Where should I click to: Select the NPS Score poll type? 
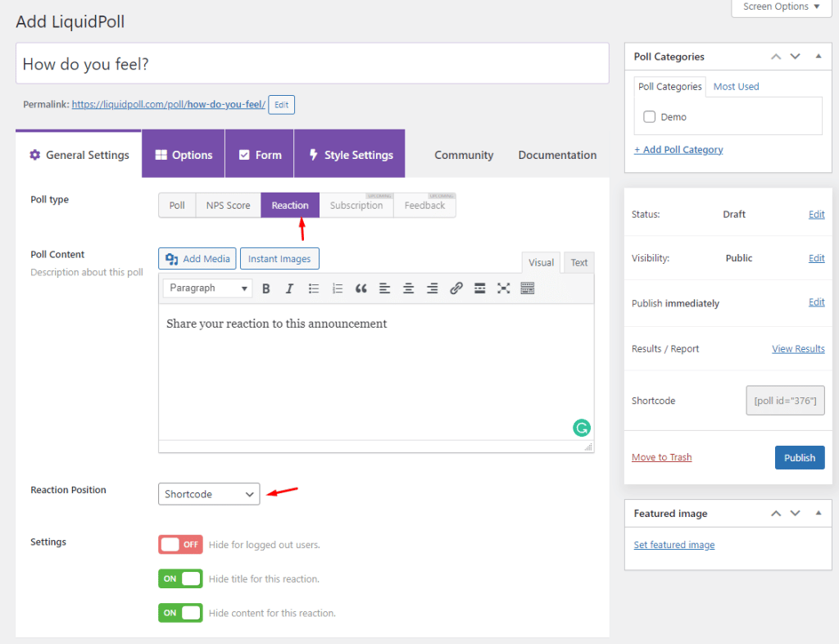point(229,206)
